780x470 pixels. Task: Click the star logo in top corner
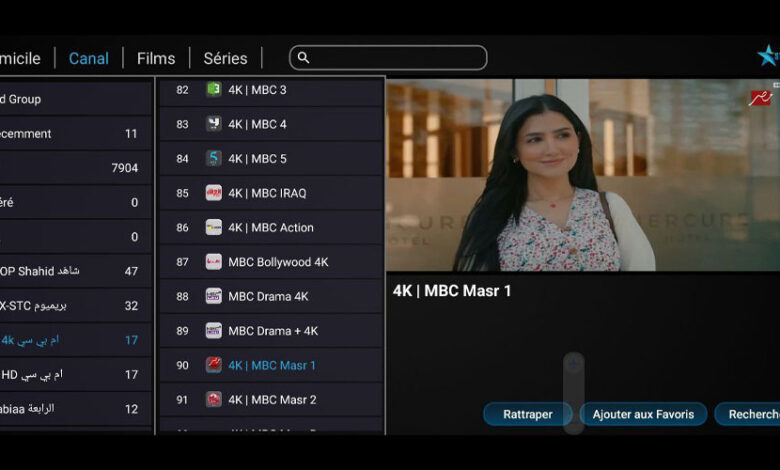tap(767, 56)
